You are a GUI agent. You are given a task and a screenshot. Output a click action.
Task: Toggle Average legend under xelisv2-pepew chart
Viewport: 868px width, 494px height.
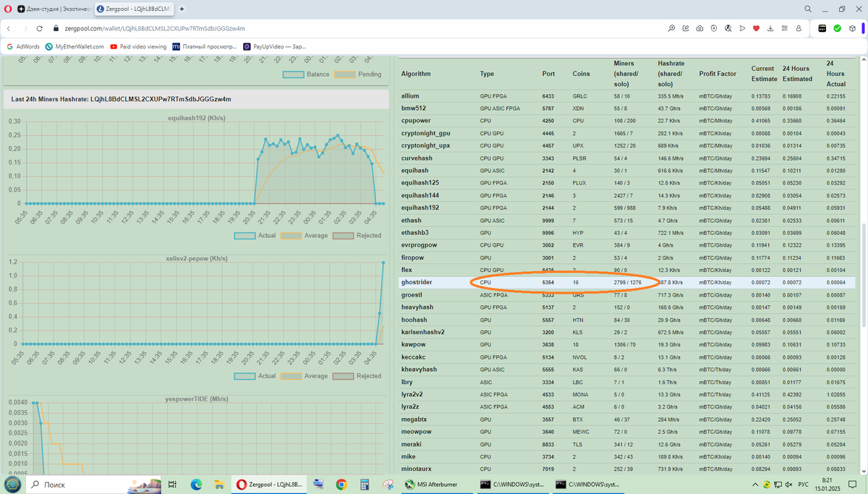tap(305, 375)
